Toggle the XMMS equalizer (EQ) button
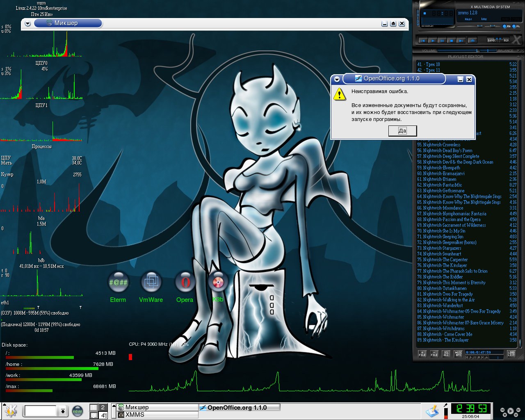The height and width of the screenshot is (420, 525). (x=507, y=26)
